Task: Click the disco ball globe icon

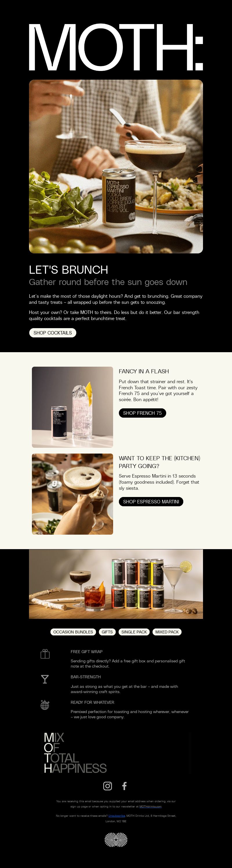Action: point(45,705)
